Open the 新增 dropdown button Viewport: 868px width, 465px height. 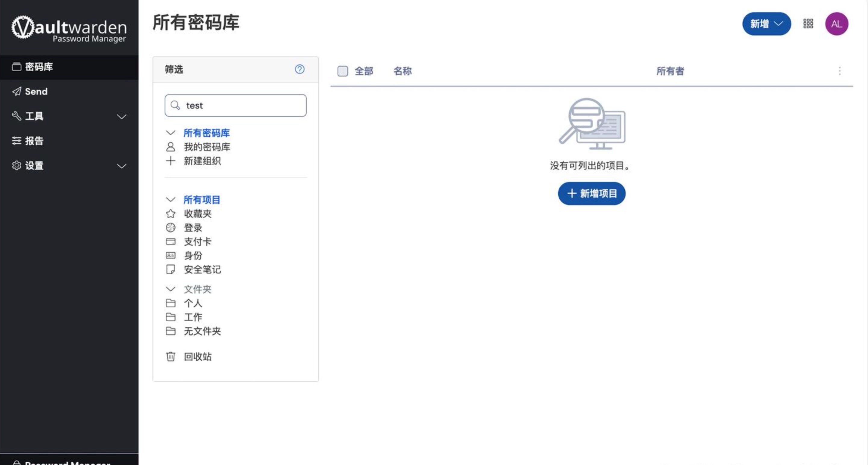point(766,23)
